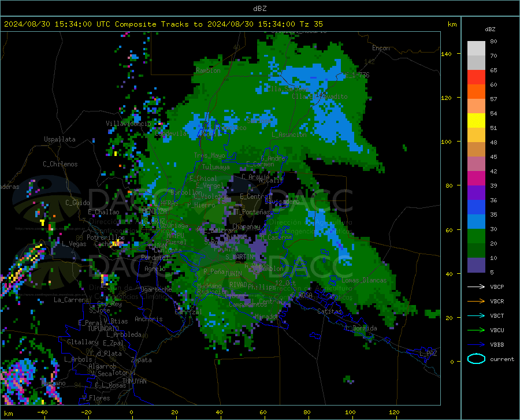Click the VBBB legend label
Viewport: 520px width, 420px height.
pos(497,344)
